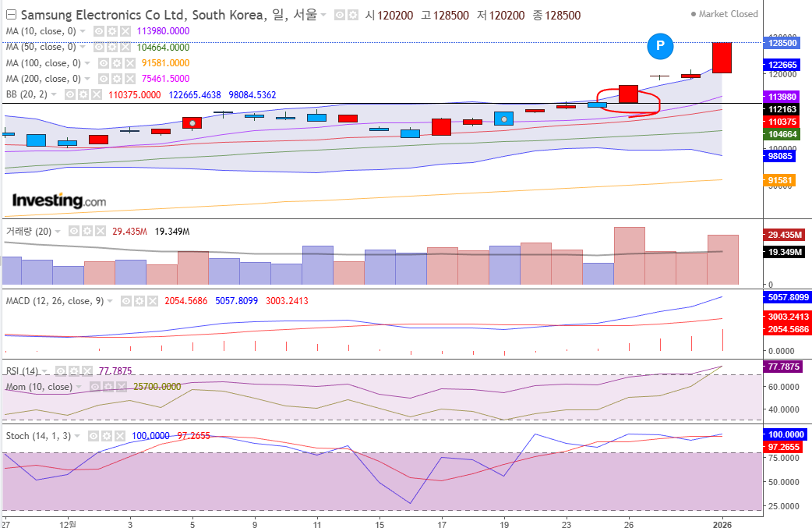This screenshot has width=812, height=528.
Task: Click the 29.435M volume axis label
Action: point(785,235)
